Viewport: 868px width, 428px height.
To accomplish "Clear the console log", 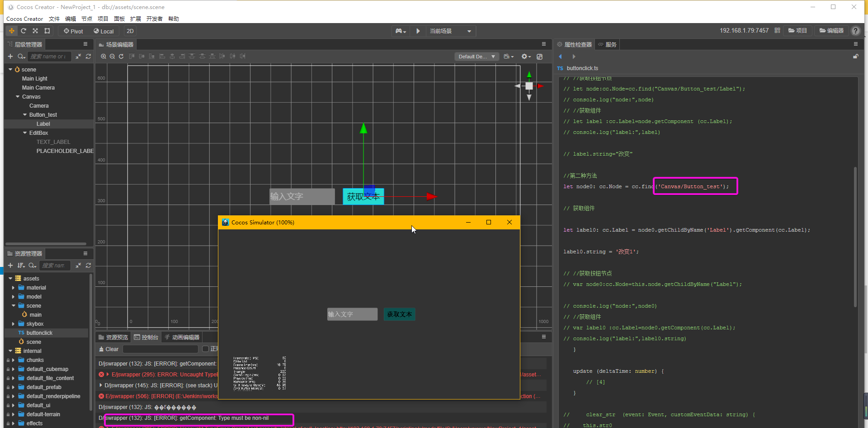I will click(x=108, y=349).
